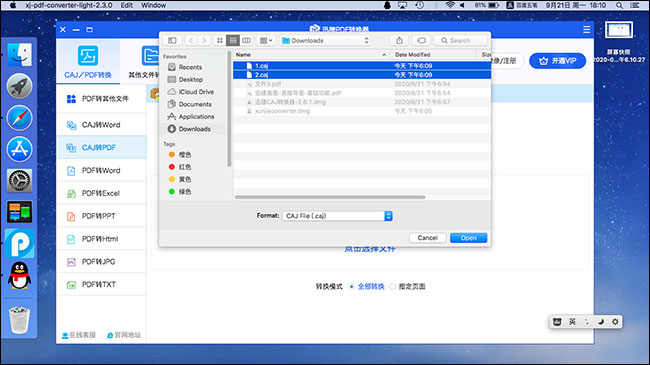650x365 pixels.
Task: Click Spotlight search icon in menu bar
Action: 619,5
